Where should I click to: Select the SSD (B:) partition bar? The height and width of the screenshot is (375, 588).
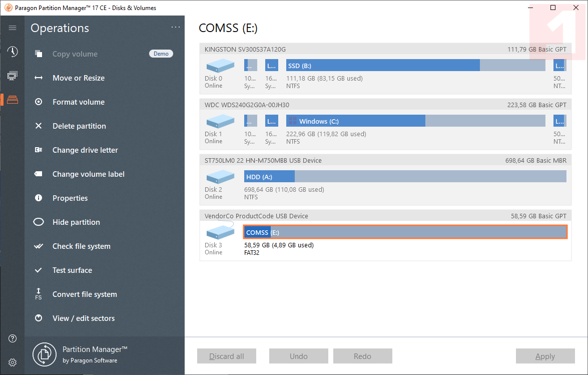point(415,65)
